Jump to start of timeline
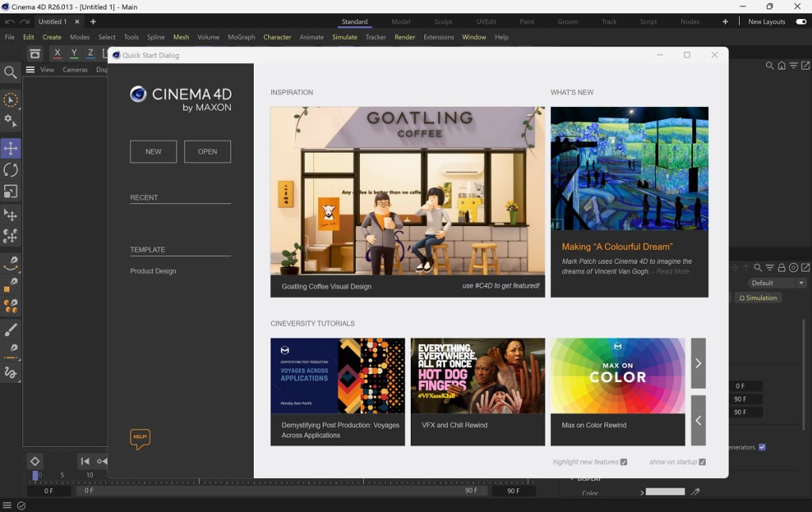 pyautogui.click(x=85, y=461)
